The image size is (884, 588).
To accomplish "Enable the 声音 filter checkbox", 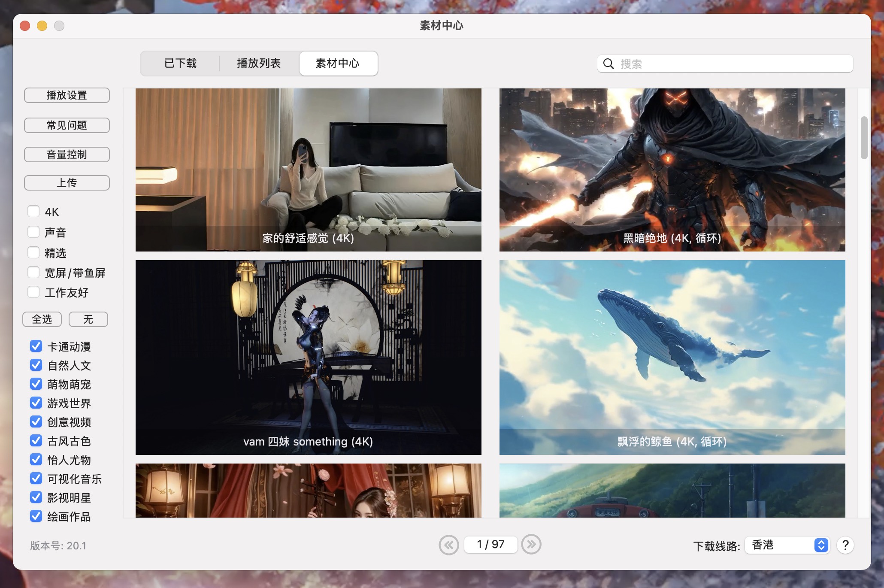I will tap(33, 232).
